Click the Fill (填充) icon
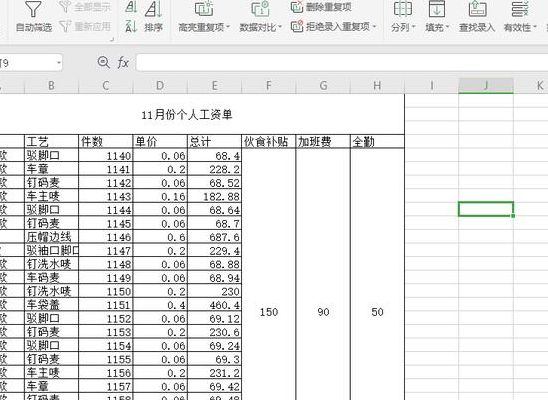This screenshot has width=548, height=400. click(x=437, y=9)
